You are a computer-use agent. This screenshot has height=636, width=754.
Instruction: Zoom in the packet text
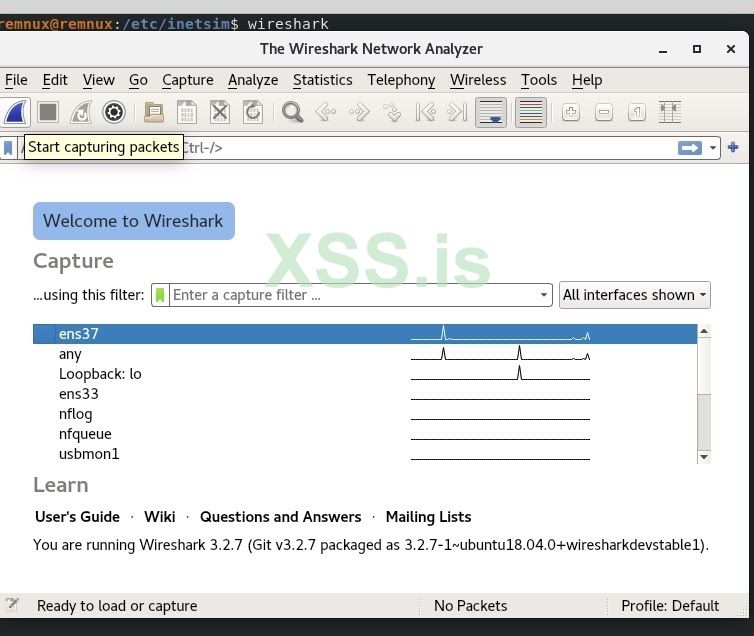point(571,112)
